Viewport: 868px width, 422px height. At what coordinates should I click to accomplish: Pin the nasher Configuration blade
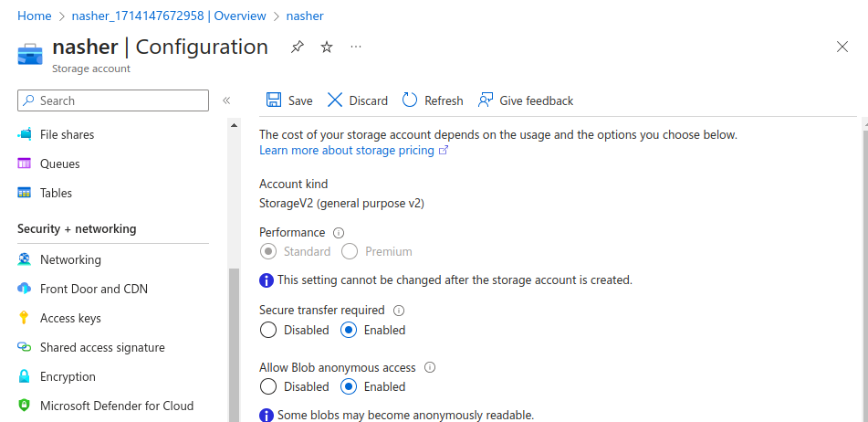(298, 47)
